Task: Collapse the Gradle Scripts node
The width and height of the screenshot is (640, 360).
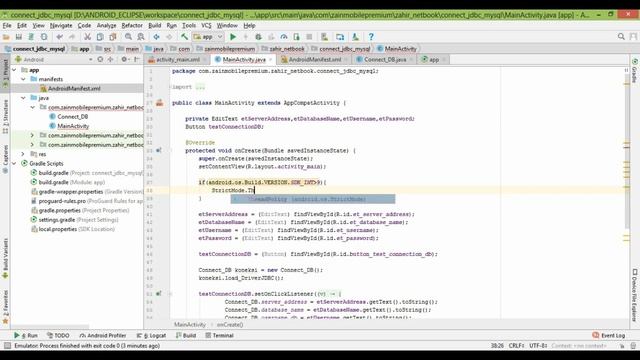Action: click(15, 163)
